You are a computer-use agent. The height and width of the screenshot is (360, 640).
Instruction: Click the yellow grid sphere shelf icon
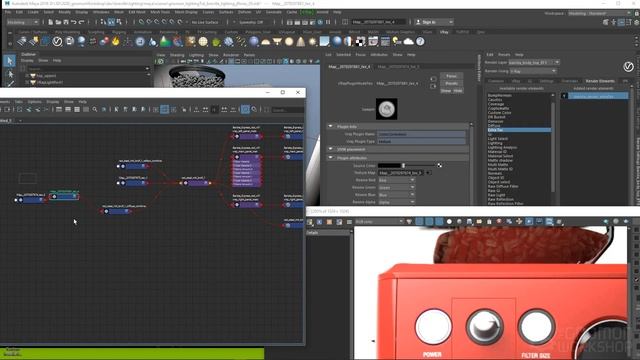(x=203, y=41)
